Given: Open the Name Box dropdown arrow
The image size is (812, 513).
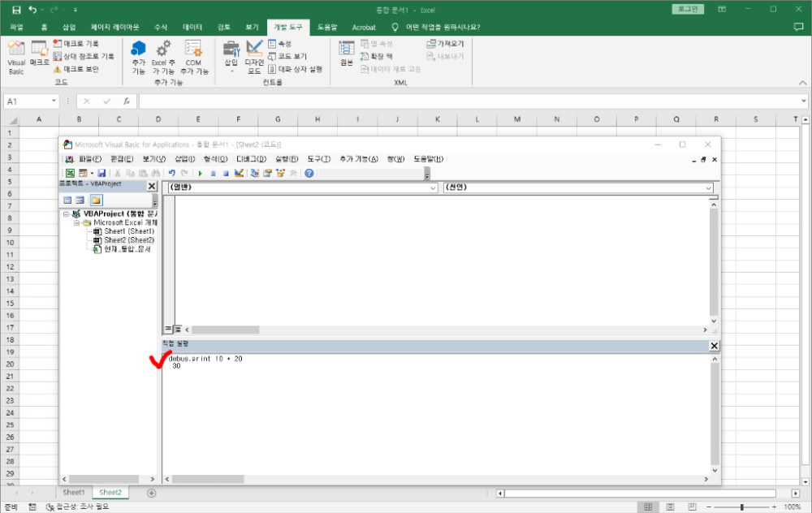Looking at the screenshot, I should [x=54, y=101].
